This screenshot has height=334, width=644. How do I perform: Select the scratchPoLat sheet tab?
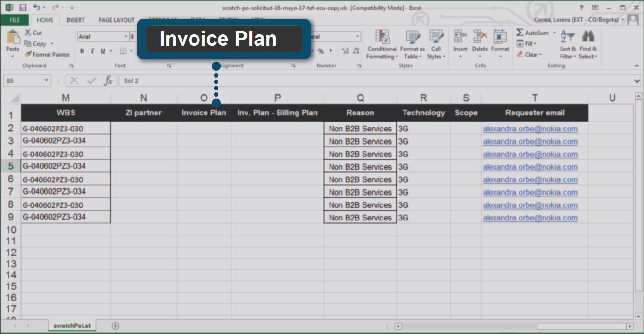tap(72, 326)
